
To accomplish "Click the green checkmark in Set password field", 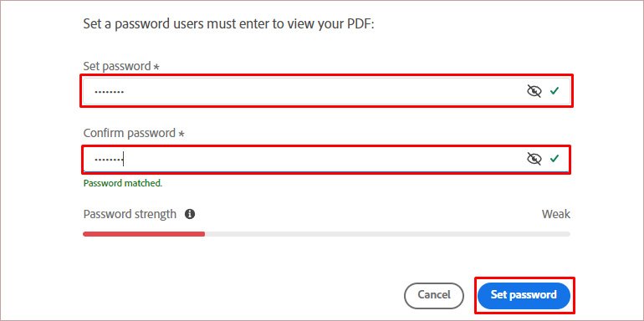I will [555, 91].
